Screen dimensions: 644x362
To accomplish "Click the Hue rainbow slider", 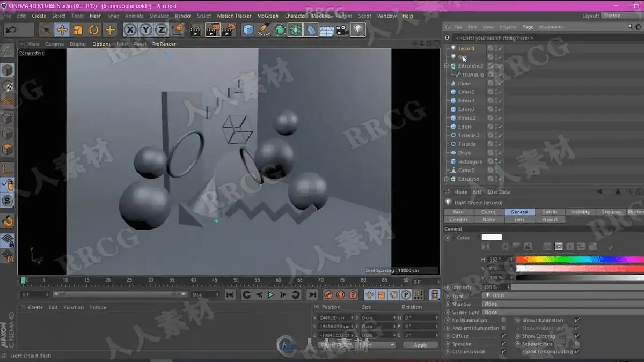I will coord(580,260).
